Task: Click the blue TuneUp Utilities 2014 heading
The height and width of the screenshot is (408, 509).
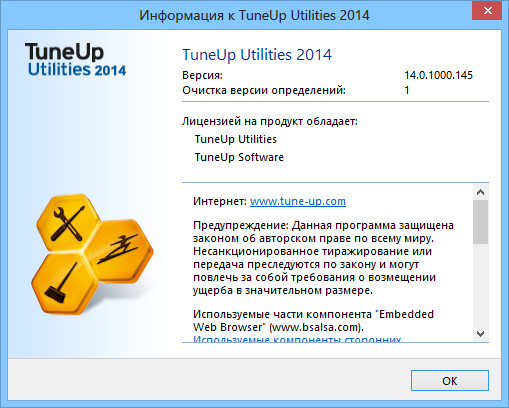Action: [x=257, y=55]
